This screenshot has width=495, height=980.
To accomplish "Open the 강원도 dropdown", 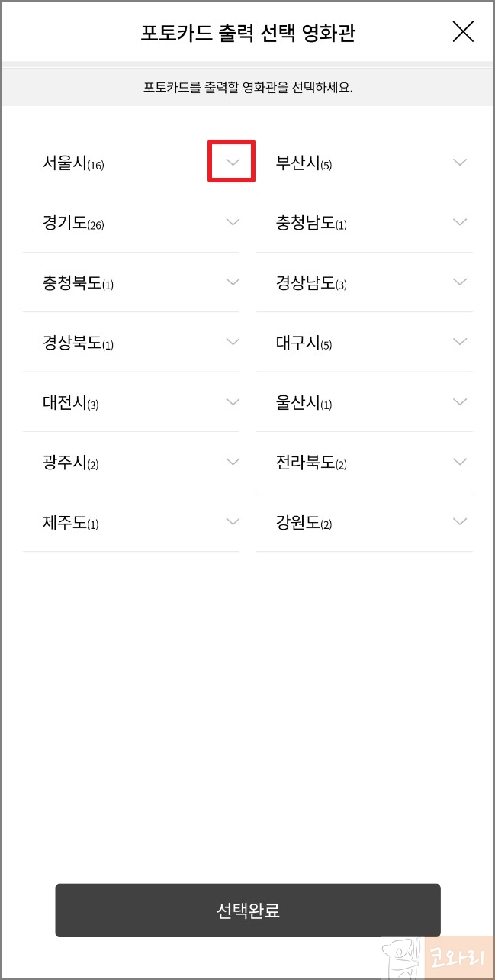I will click(x=459, y=521).
